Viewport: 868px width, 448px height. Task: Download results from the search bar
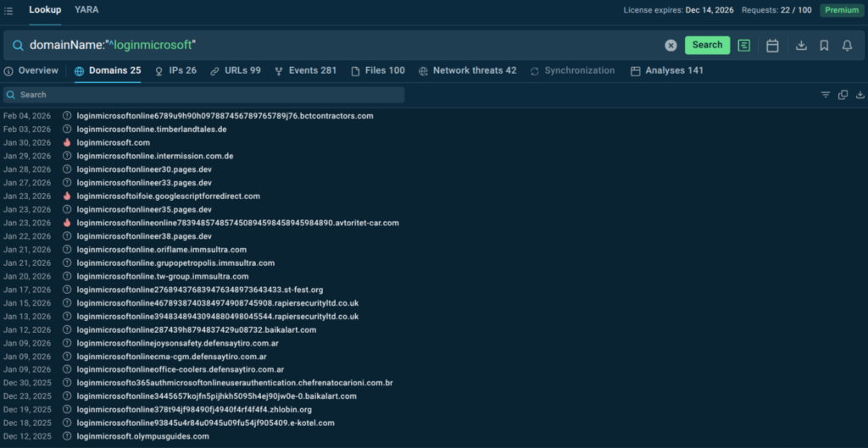[801, 46]
